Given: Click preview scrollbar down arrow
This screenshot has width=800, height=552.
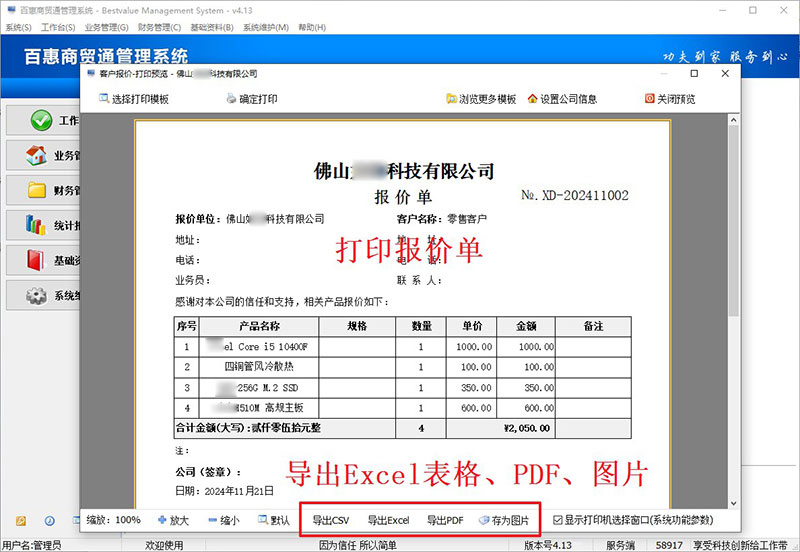Looking at the screenshot, I should (x=734, y=504).
